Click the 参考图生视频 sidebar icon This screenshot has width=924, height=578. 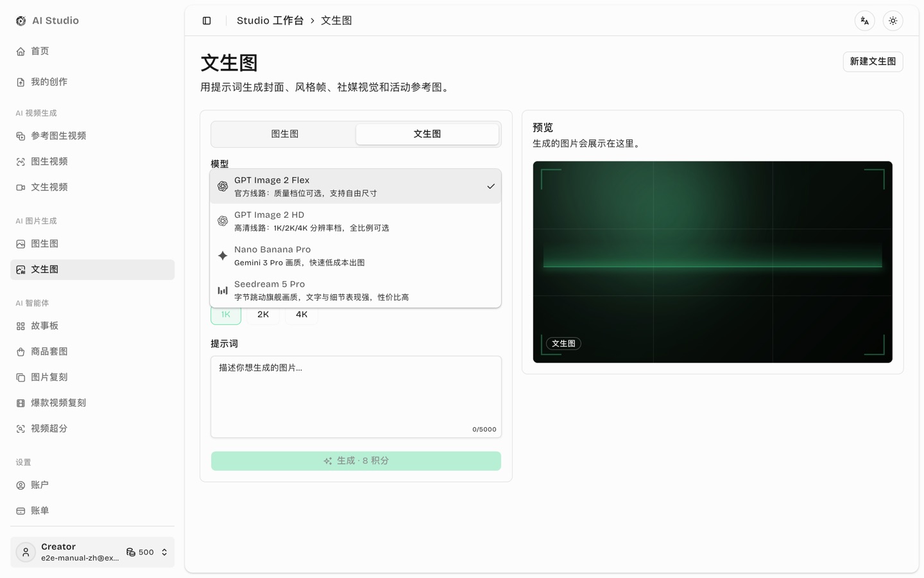point(21,136)
